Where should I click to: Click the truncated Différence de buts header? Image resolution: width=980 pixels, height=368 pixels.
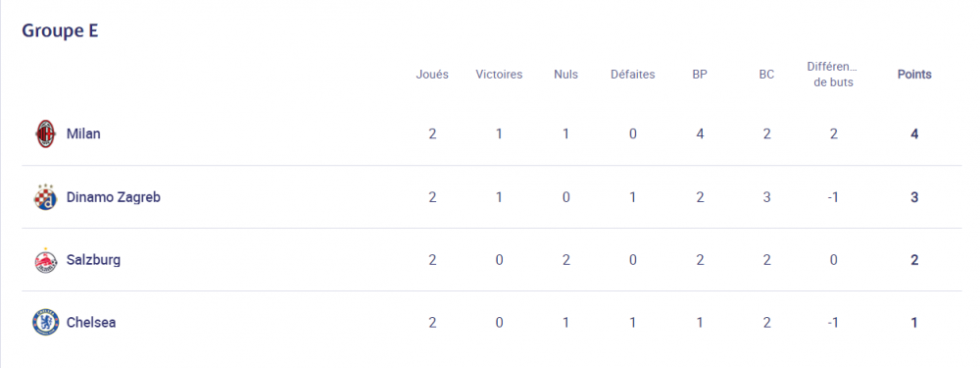tap(834, 75)
